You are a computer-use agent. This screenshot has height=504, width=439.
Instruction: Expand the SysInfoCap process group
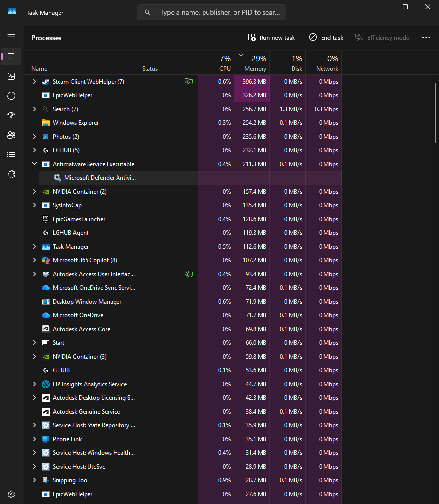click(34, 205)
